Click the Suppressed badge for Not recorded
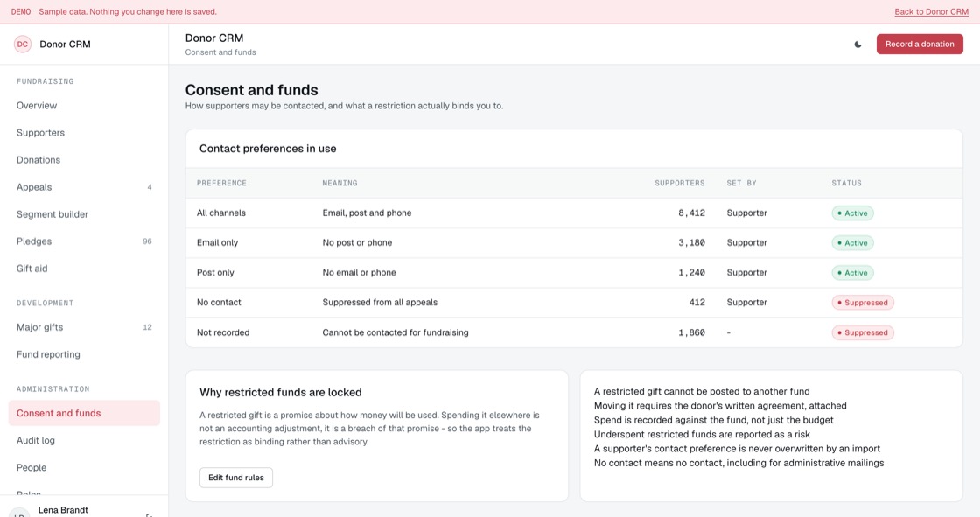 point(863,332)
